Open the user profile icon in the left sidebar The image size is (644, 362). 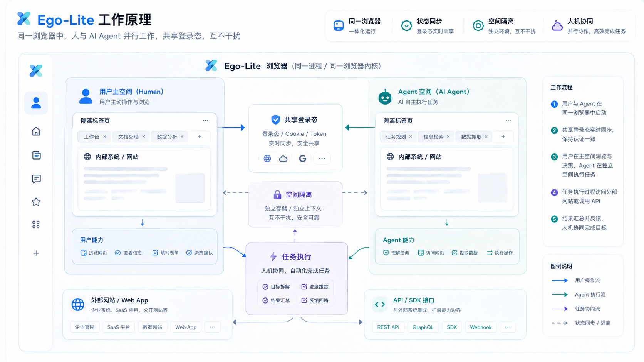[x=36, y=103]
